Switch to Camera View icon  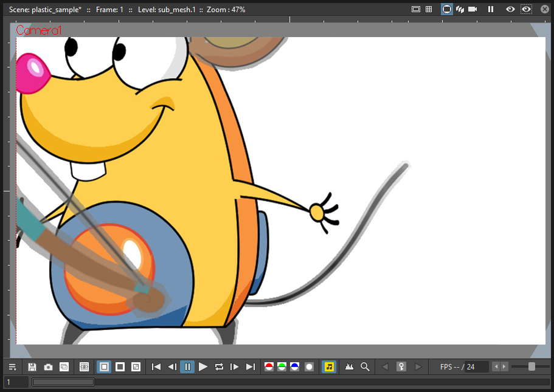(x=473, y=9)
